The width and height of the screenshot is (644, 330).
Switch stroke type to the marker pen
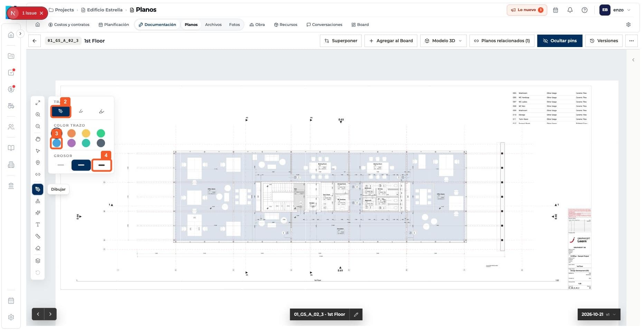click(81, 111)
